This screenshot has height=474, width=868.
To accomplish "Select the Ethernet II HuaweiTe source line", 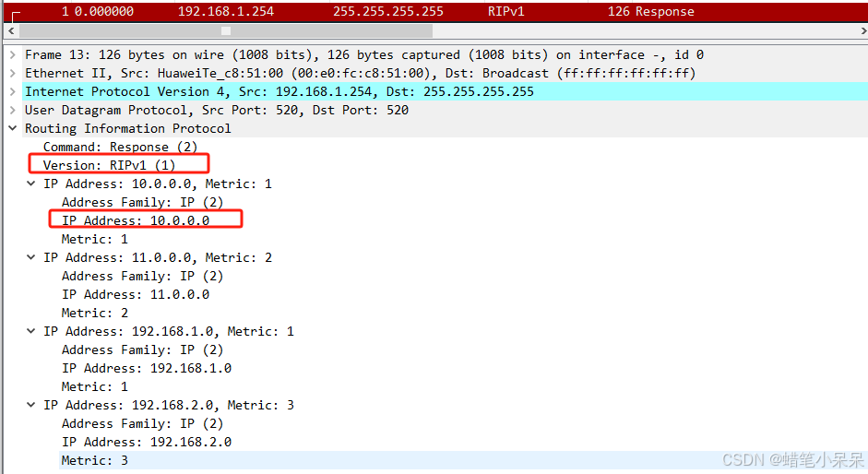I will pos(361,73).
